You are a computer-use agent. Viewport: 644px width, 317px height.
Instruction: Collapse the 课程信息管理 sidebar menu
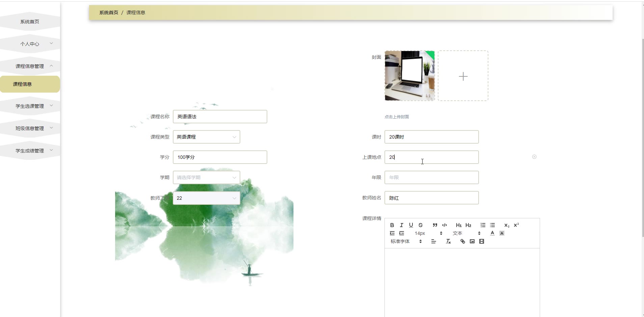point(30,66)
